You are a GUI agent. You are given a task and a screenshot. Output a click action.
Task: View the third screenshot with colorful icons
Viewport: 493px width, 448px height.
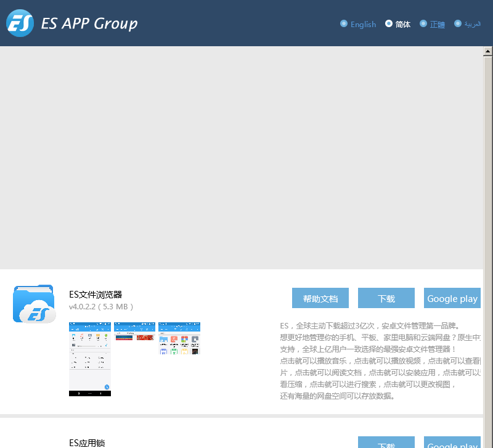pos(179,338)
